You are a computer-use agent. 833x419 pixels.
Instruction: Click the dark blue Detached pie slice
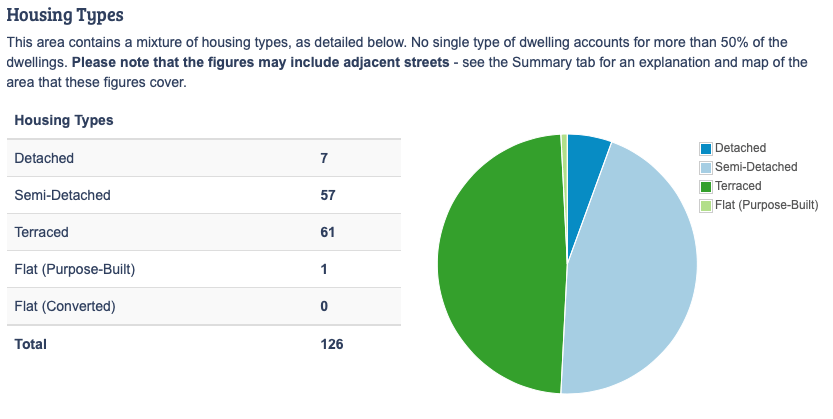point(586,153)
